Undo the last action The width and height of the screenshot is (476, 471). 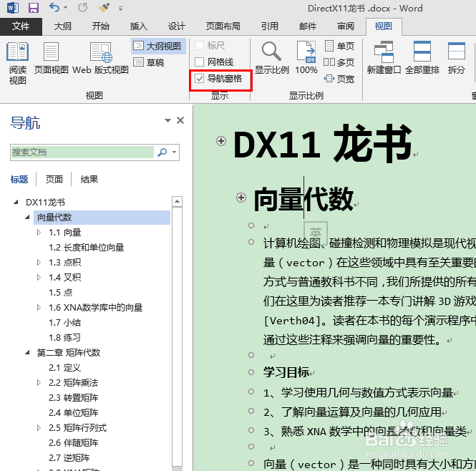tap(54, 7)
